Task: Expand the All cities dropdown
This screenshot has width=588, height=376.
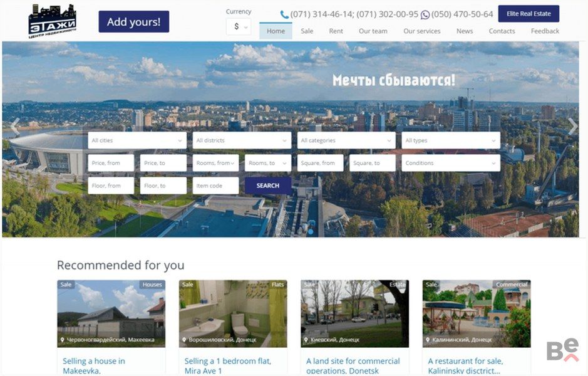Action: point(137,140)
